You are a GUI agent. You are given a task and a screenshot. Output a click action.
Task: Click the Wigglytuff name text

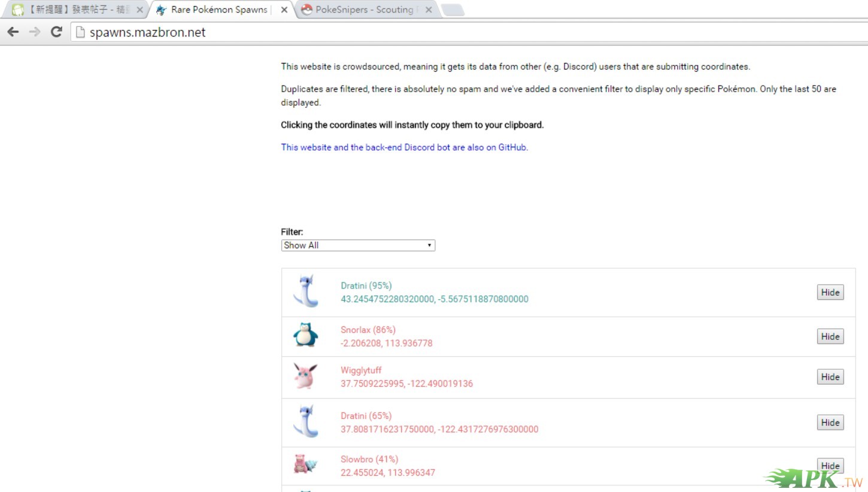(x=361, y=370)
